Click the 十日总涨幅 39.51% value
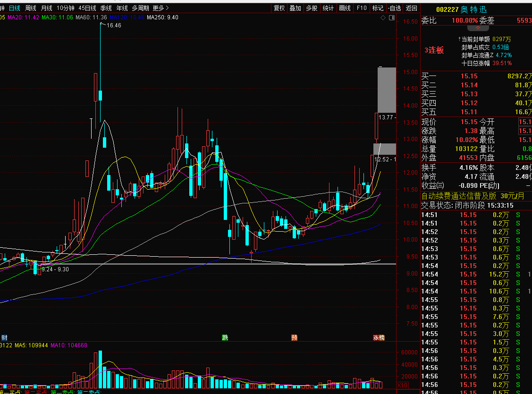The width and height of the screenshot is (532, 394). pyautogui.click(x=502, y=63)
